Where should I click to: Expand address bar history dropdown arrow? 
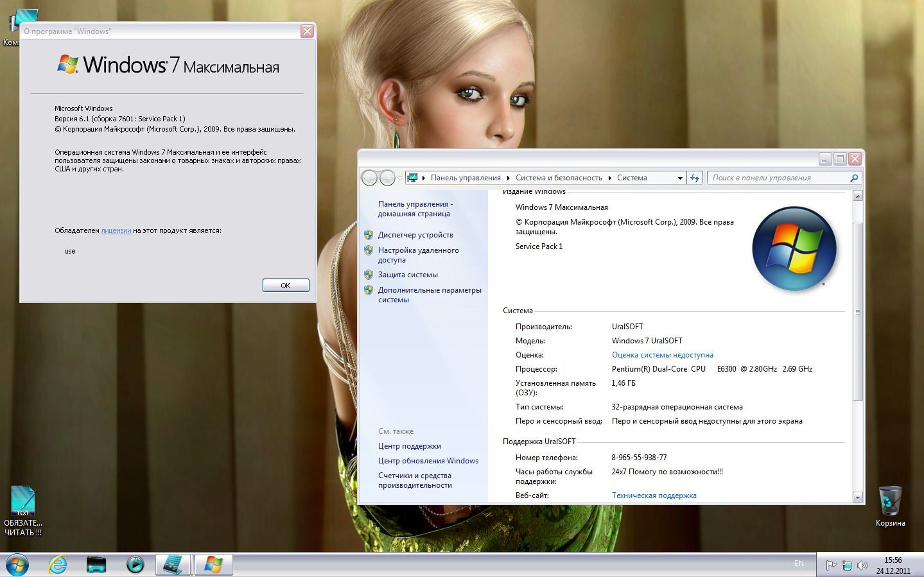tap(680, 178)
